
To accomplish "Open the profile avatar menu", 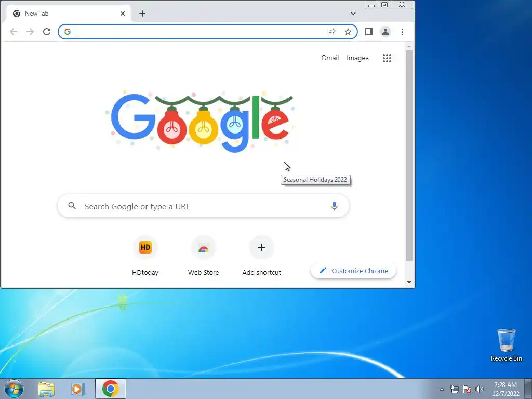I will pos(385,32).
